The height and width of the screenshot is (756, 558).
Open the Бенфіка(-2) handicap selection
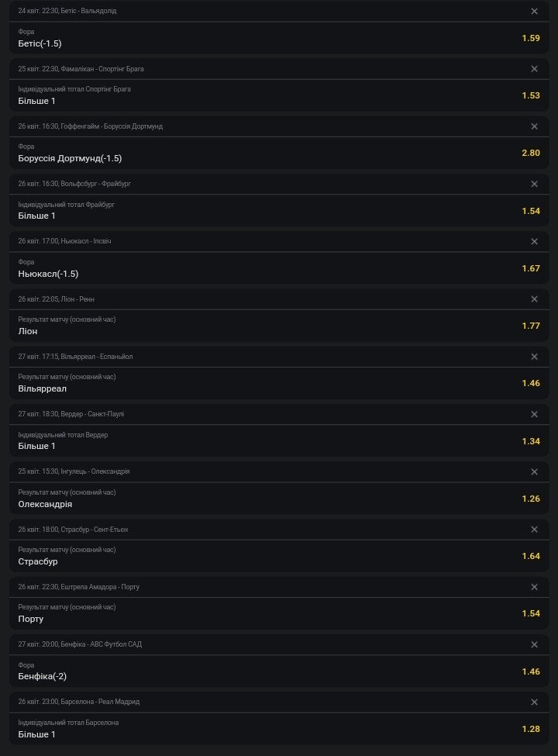(279, 671)
